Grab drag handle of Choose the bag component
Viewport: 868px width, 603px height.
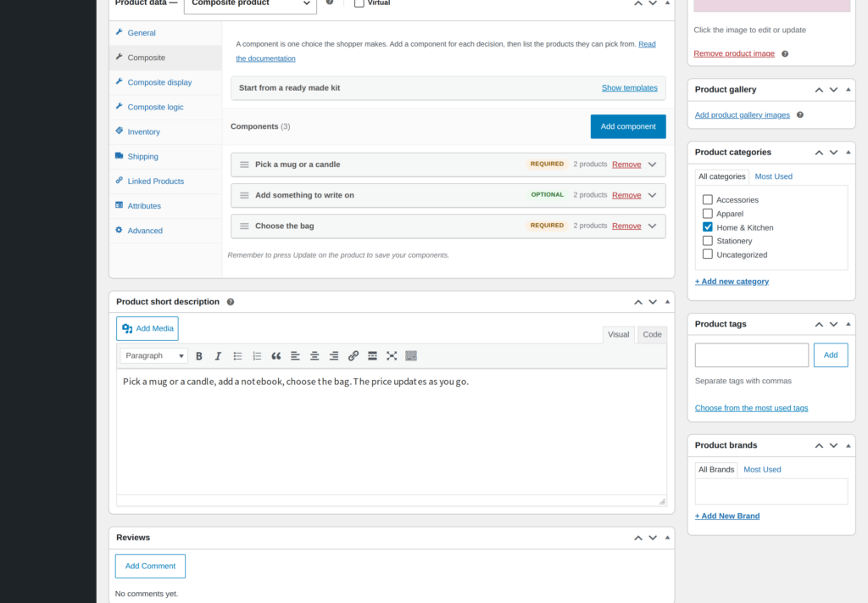click(244, 226)
